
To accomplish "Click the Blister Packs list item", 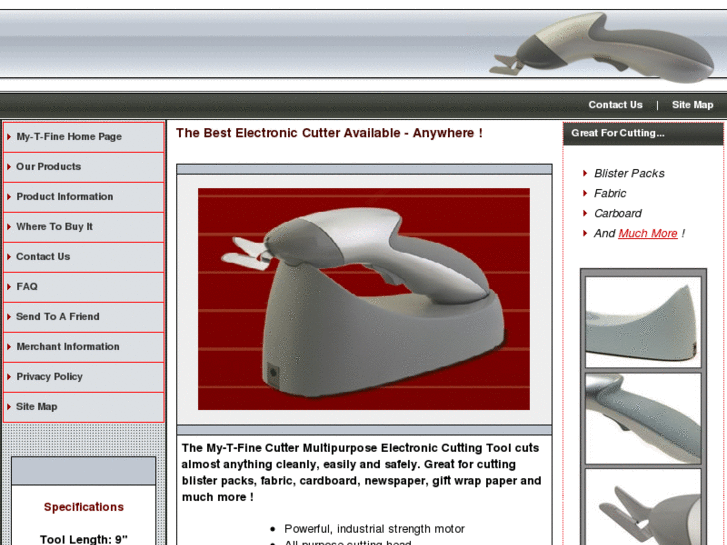I will coord(629,173).
